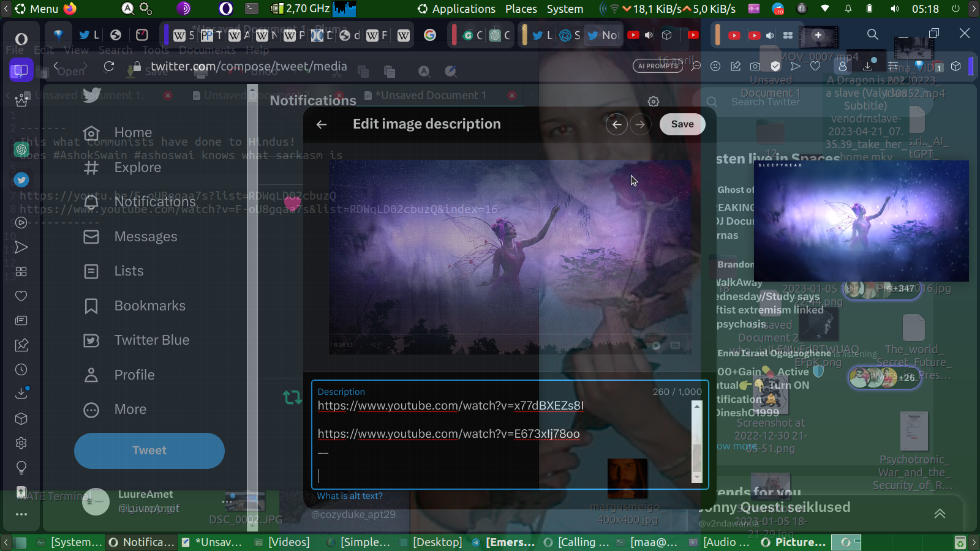Open the Easy Setup sliders panel
980x551 pixels.
[x=893, y=66]
